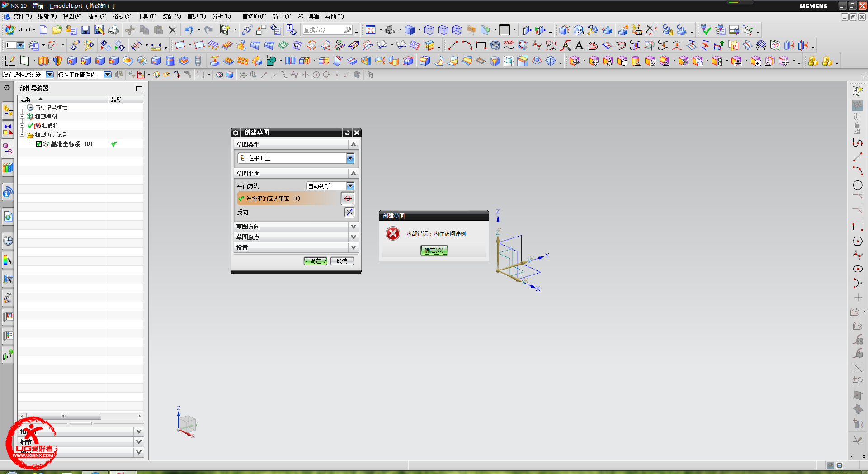Expand the 设置 section
Image resolution: width=868 pixels, height=474 pixels.
point(354,247)
